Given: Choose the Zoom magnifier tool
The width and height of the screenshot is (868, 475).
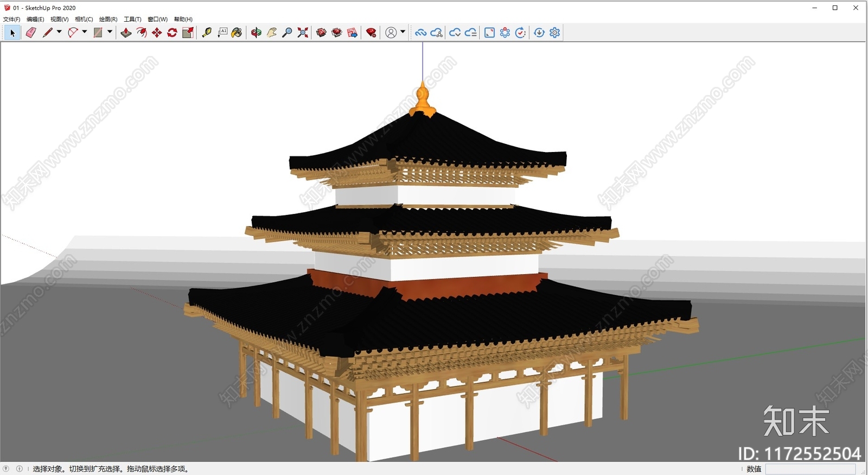Looking at the screenshot, I should pyautogui.click(x=287, y=33).
